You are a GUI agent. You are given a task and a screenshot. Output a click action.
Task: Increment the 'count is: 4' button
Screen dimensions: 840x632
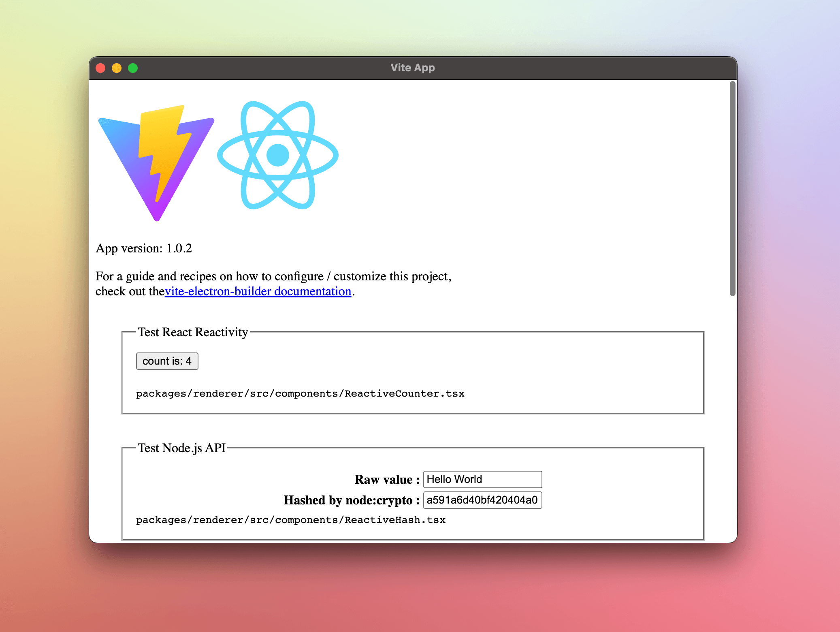point(167,361)
